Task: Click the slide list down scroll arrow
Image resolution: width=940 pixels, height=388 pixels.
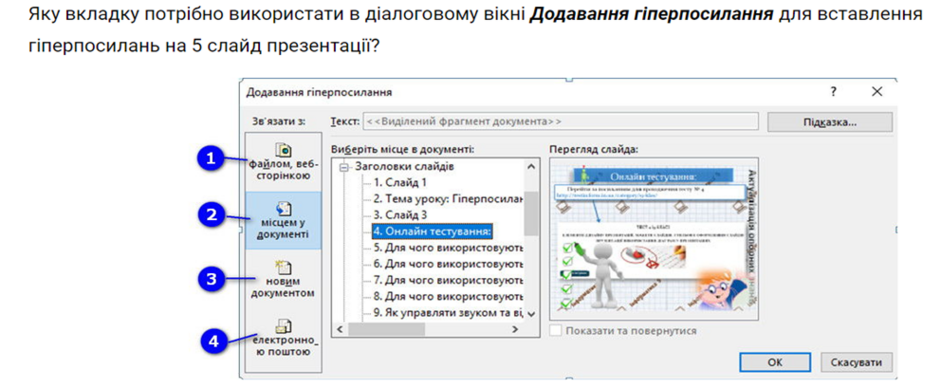Action: click(x=531, y=314)
